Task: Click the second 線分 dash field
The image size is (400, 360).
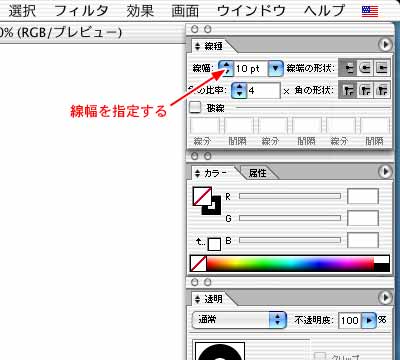Action: pyautogui.click(x=273, y=126)
